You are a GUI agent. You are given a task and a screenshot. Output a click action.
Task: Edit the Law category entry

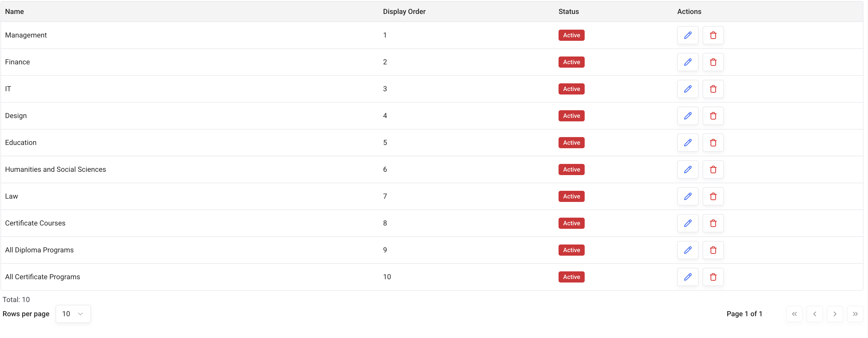pos(688,197)
